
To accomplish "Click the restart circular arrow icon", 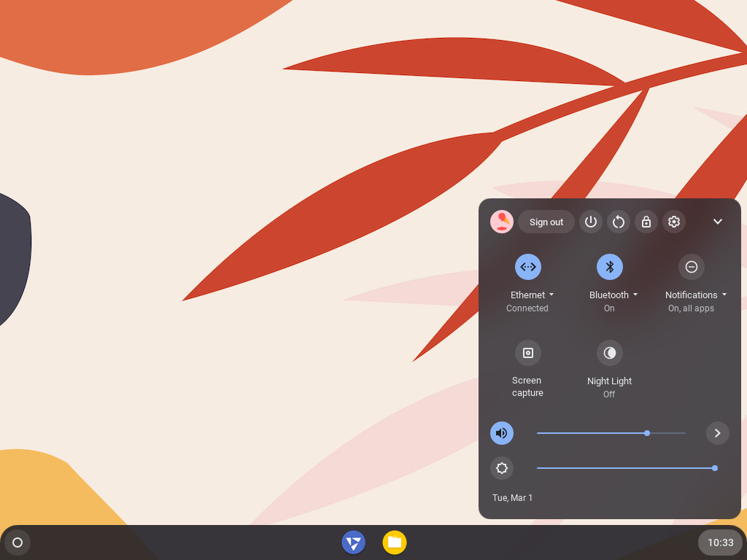I will click(x=619, y=222).
